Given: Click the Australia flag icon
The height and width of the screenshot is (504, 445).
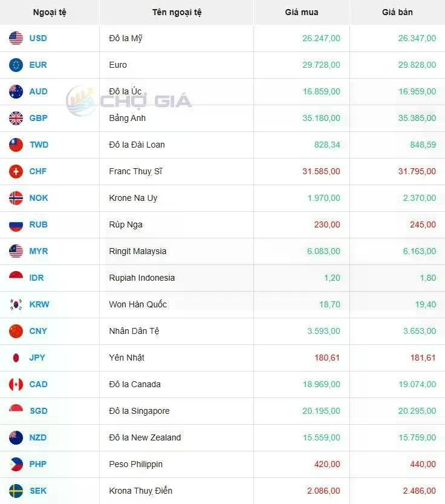Looking at the screenshot, I should [16, 91].
